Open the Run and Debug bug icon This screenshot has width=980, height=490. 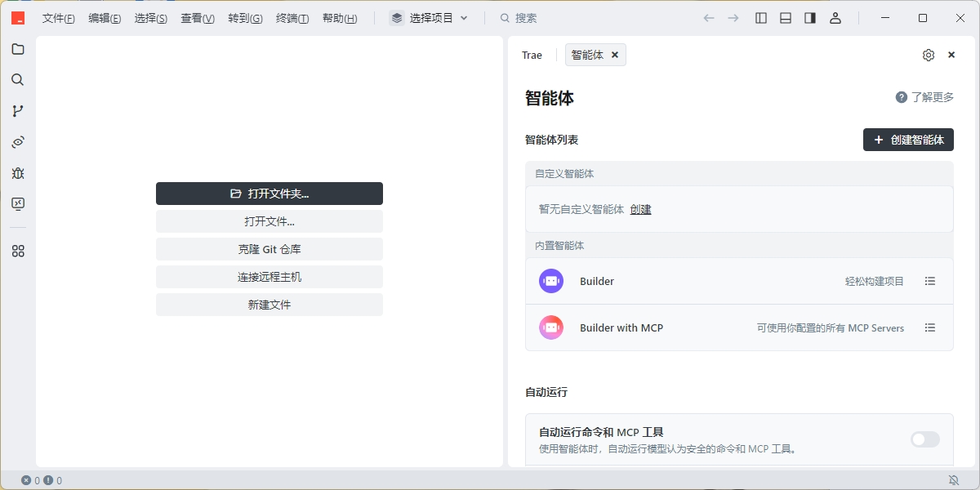coord(17,173)
